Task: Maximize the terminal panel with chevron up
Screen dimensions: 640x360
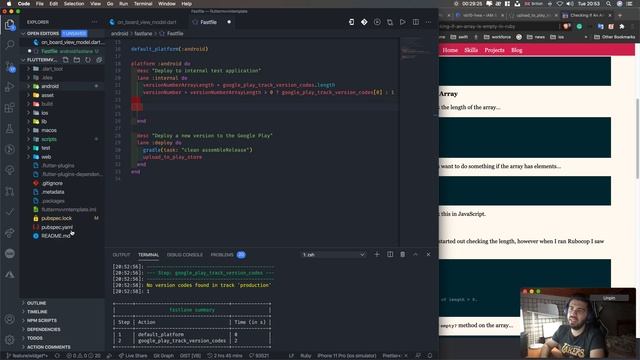Action: tap(416, 254)
